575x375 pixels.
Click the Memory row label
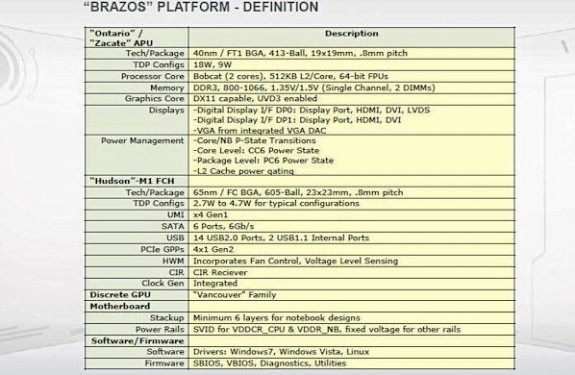pos(167,88)
